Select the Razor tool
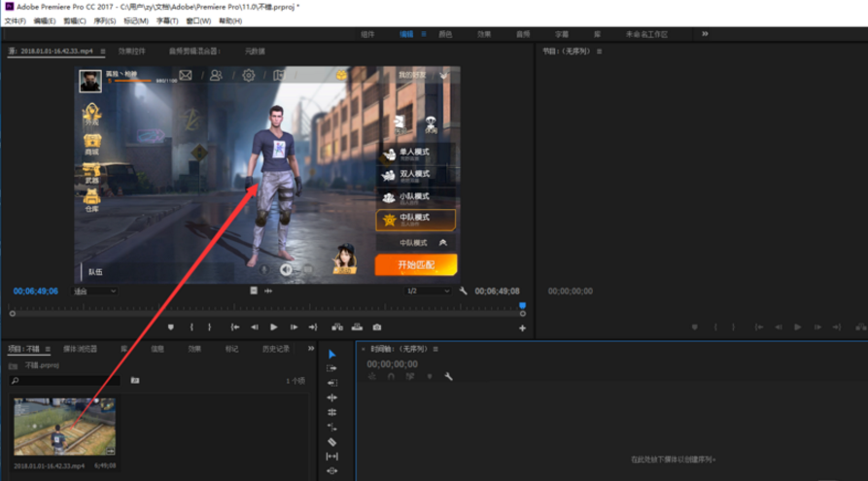This screenshot has height=481, width=868. click(x=331, y=442)
